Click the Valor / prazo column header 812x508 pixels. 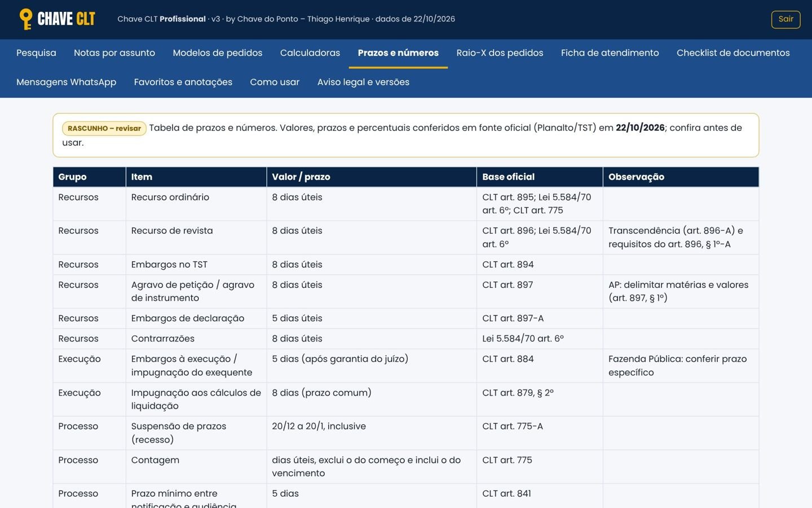coord(371,177)
